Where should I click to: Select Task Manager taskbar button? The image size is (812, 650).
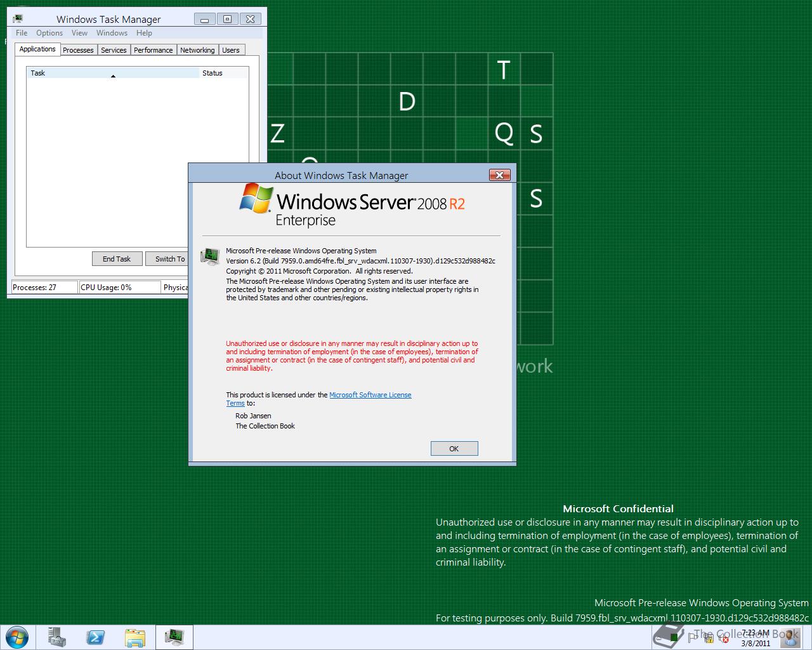click(x=174, y=637)
